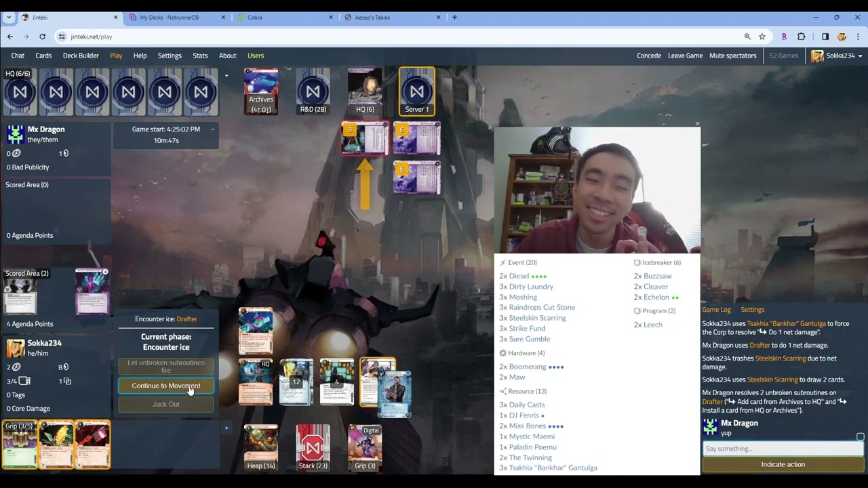Open the browser zoom magnifier icon
Screen dimensions: 868x488
click(x=747, y=37)
